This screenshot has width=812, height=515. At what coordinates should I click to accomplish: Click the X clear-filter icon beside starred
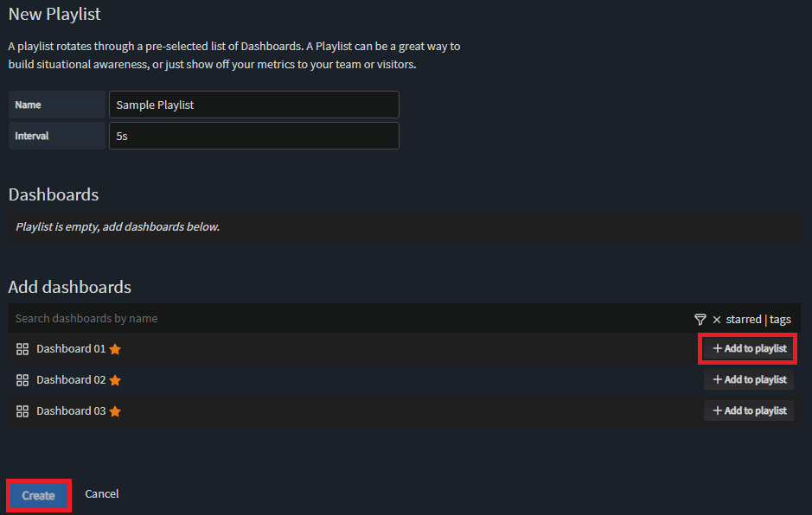click(717, 320)
